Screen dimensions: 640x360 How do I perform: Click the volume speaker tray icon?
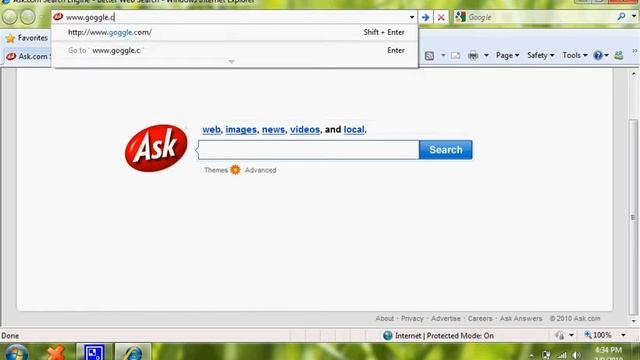[x=576, y=355]
